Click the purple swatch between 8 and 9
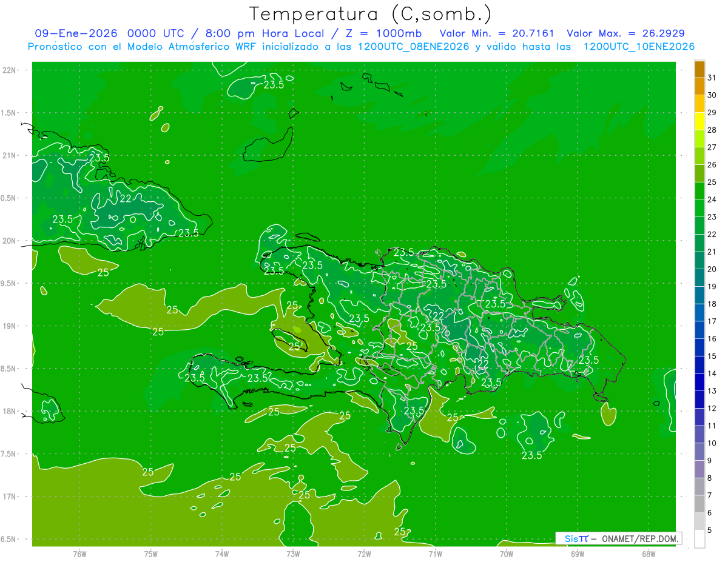The image size is (728, 562). pyautogui.click(x=699, y=470)
